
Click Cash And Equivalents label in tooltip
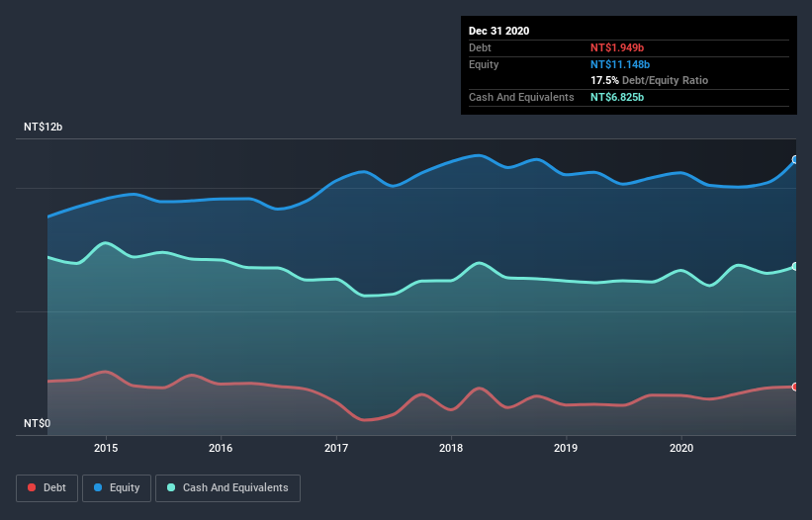[521, 97]
